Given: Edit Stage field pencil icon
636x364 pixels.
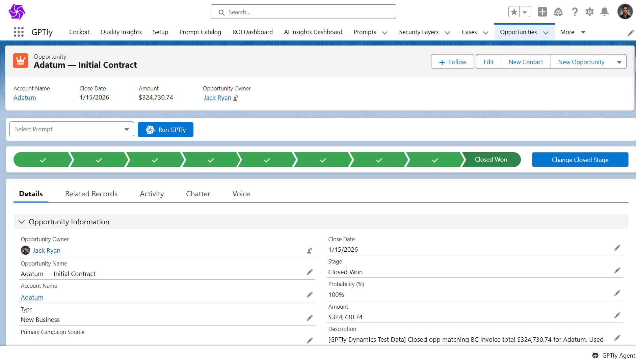Looking at the screenshot, I should (x=617, y=271).
